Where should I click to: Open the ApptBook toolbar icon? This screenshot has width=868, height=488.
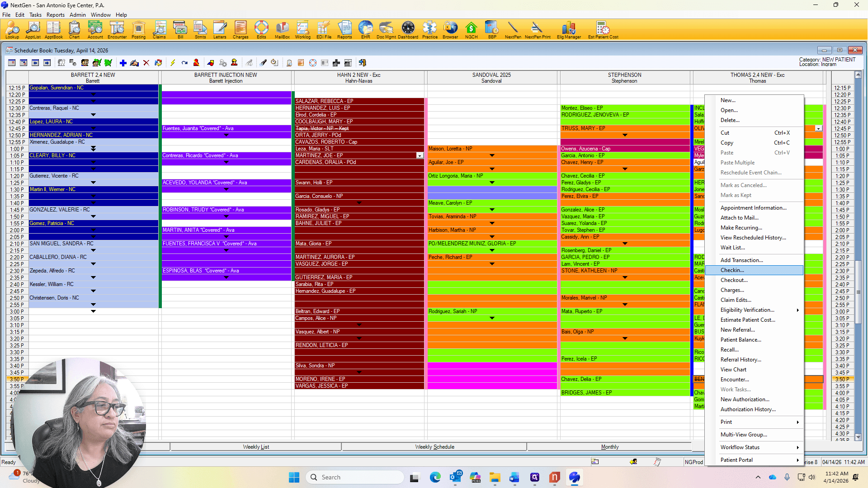pyautogui.click(x=54, y=30)
